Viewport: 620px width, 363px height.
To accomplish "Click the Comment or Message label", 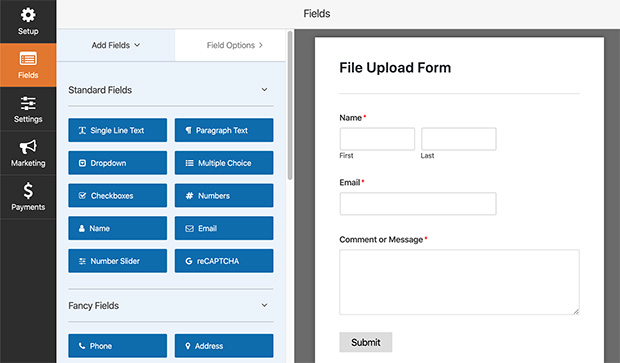I will point(381,239).
